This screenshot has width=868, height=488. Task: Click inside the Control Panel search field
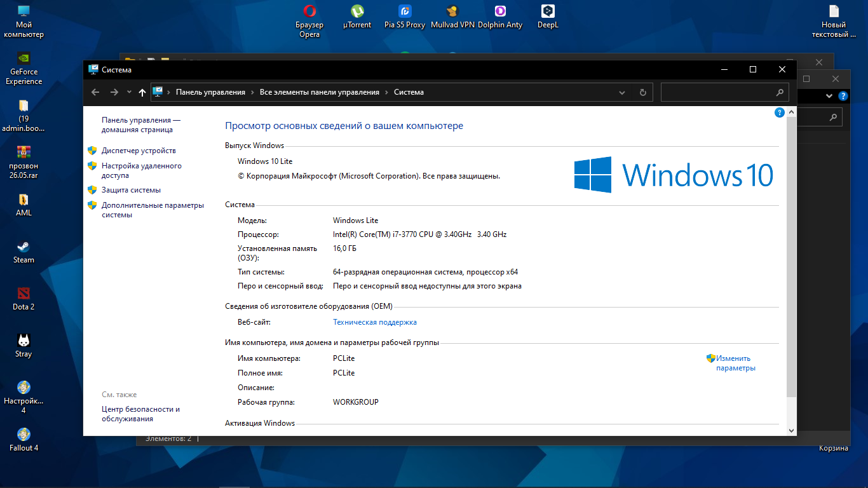tap(718, 92)
